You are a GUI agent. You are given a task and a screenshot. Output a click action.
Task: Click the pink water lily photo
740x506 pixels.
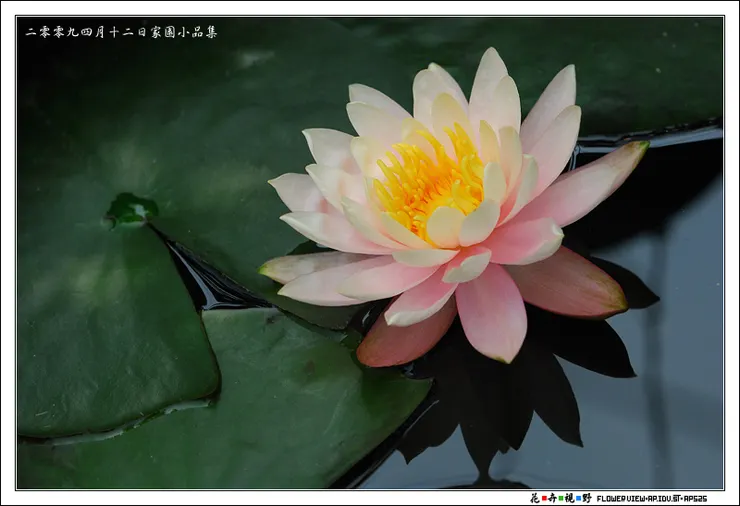click(370, 253)
